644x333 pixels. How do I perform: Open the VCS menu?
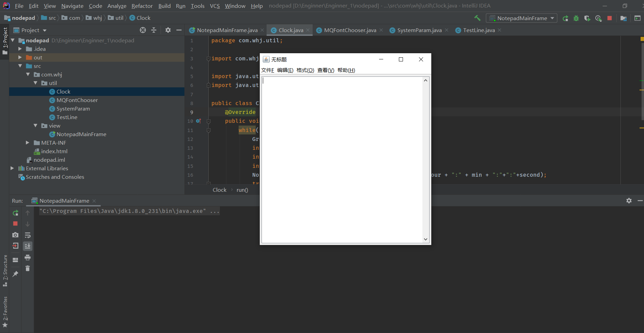pyautogui.click(x=215, y=6)
